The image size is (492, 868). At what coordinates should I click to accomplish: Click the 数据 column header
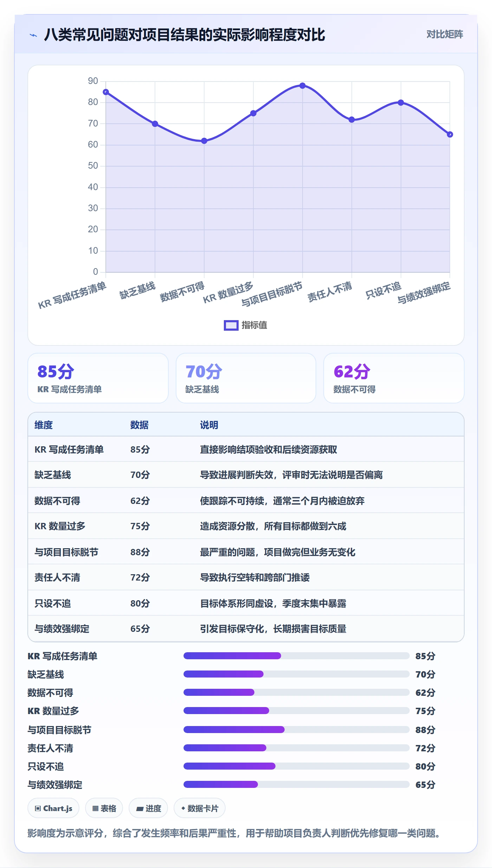[x=140, y=425]
